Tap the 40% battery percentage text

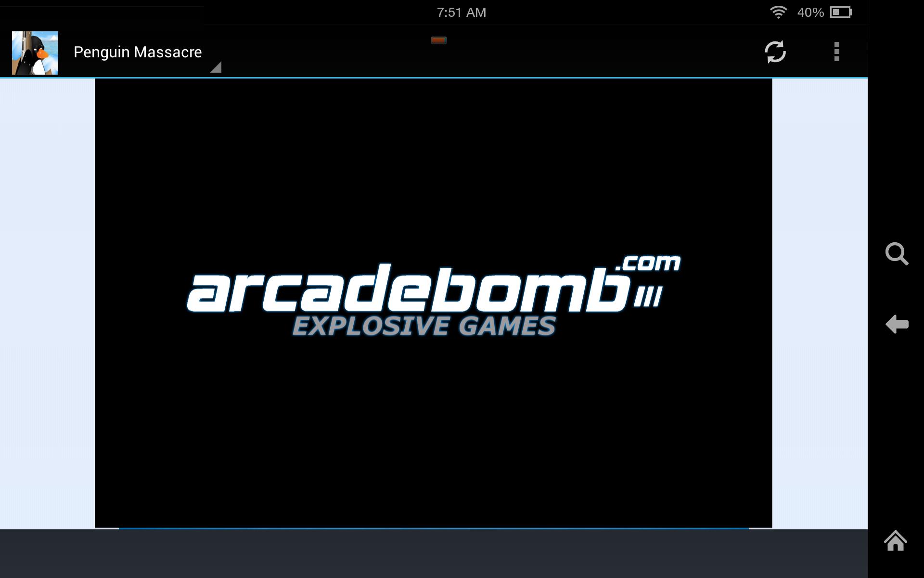[810, 13]
